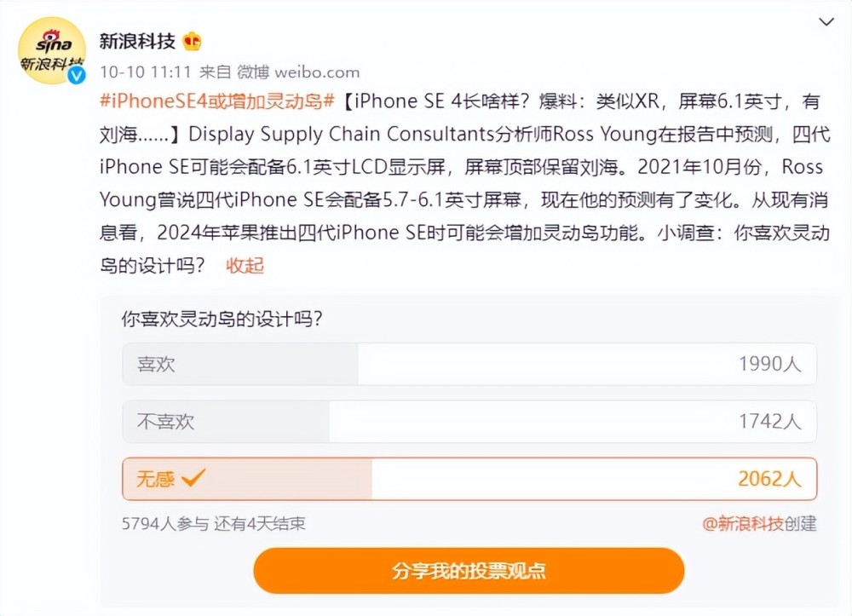Screen dimensions: 852x616
Task: Click the 1742人 vote count
Action: 769,422
